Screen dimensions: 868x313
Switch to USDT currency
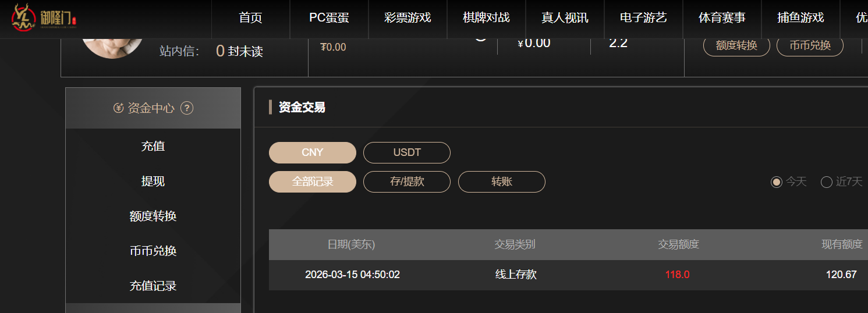407,153
